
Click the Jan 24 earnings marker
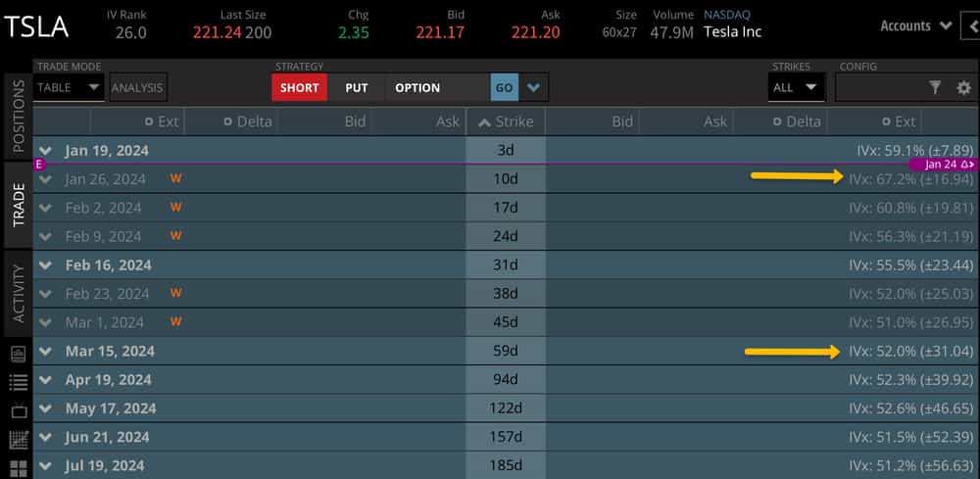[944, 165]
